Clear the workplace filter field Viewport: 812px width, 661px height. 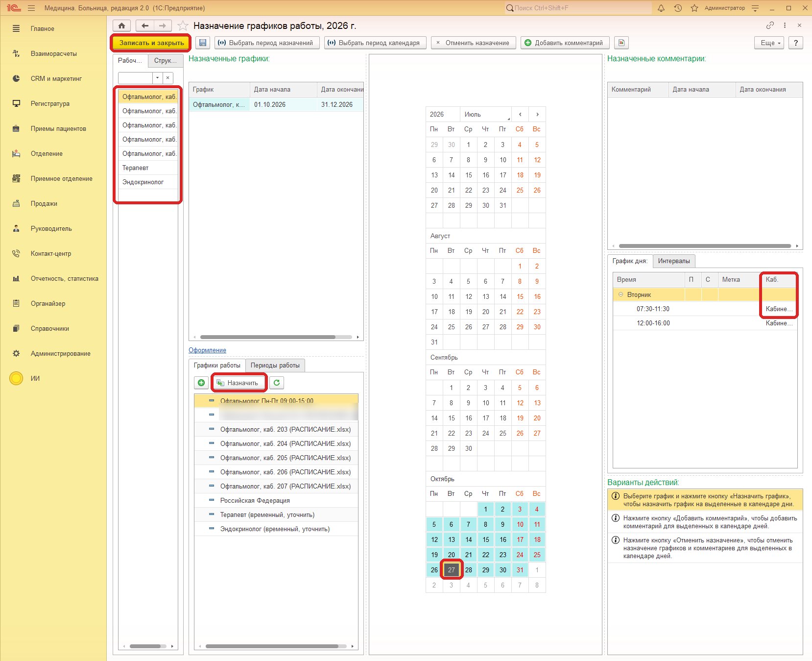(168, 78)
